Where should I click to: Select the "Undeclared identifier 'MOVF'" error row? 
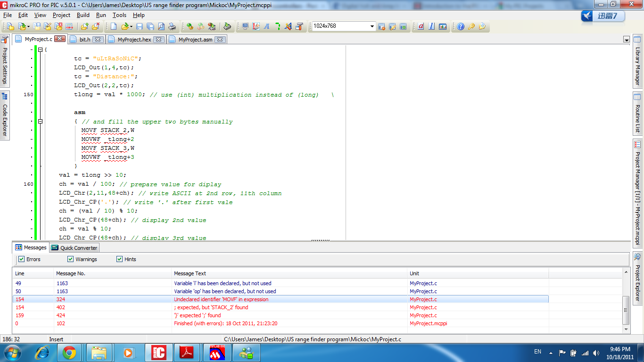click(x=281, y=299)
